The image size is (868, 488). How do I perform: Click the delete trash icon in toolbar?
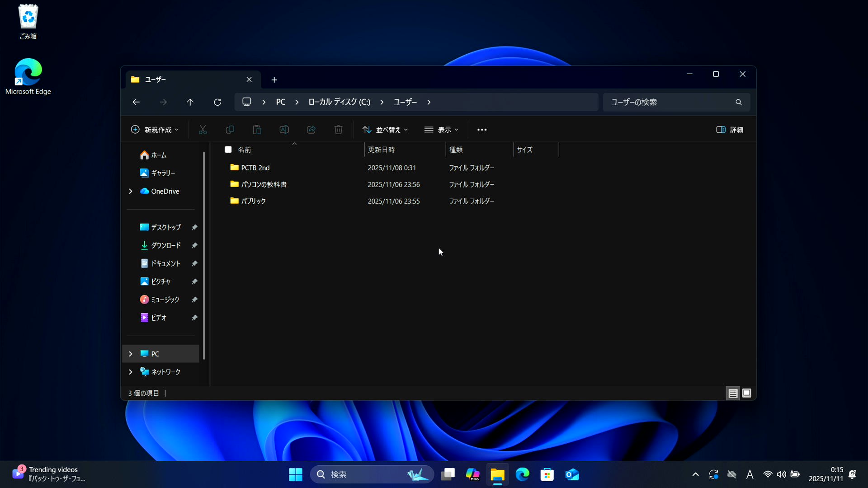(x=338, y=130)
